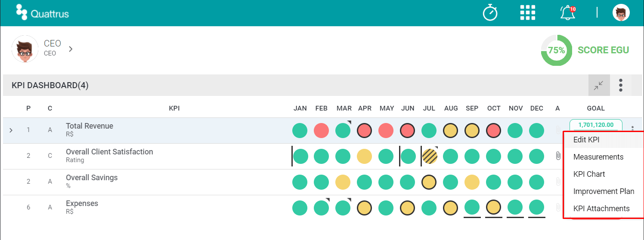
Task: Open the stopwatch timer icon
Action: 490,13
